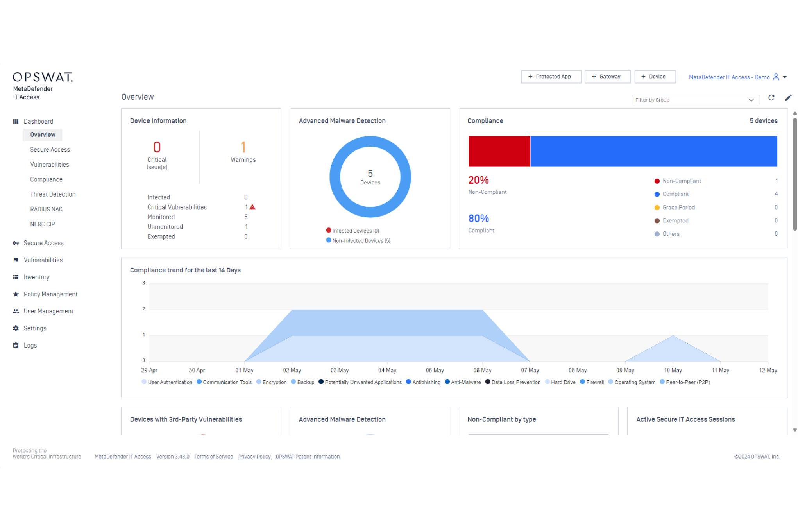Click the Secure Access key icon
The image size is (798, 532).
point(16,243)
